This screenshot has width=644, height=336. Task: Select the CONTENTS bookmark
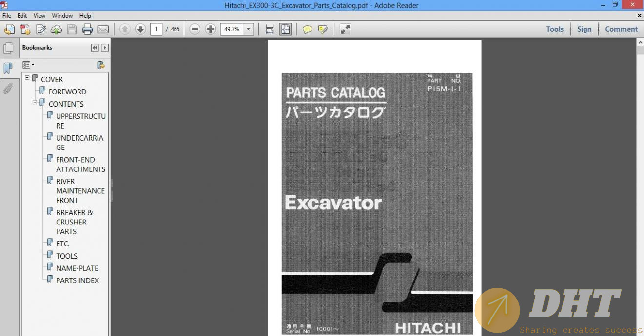click(x=66, y=104)
